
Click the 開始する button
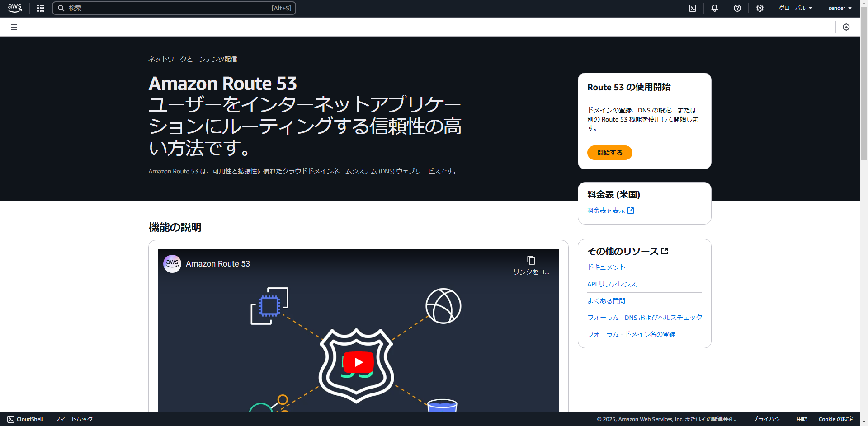[x=609, y=153]
